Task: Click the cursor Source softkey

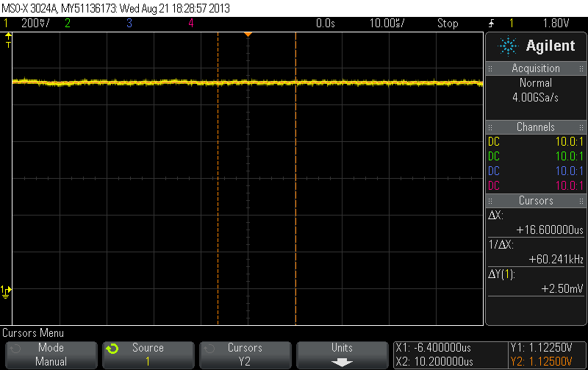Action: [148, 355]
